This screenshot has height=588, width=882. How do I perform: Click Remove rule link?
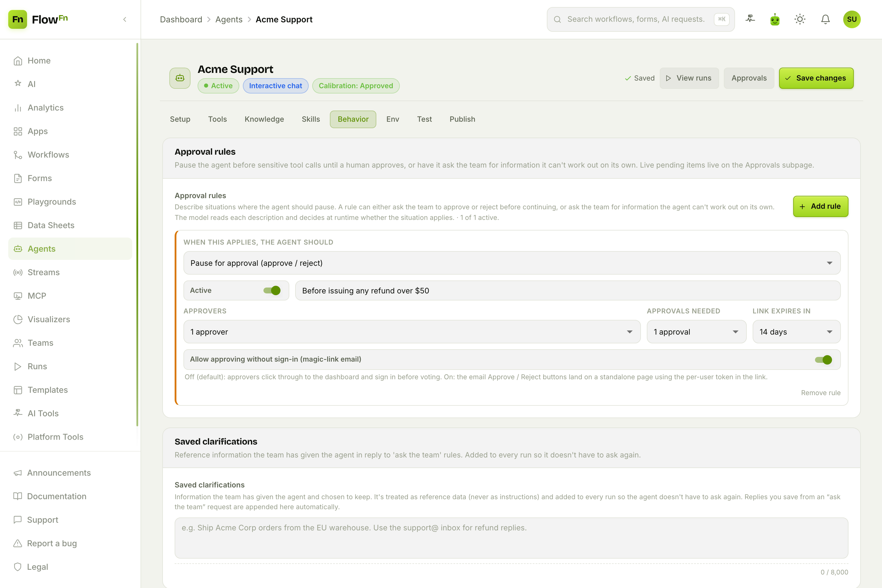tap(821, 392)
